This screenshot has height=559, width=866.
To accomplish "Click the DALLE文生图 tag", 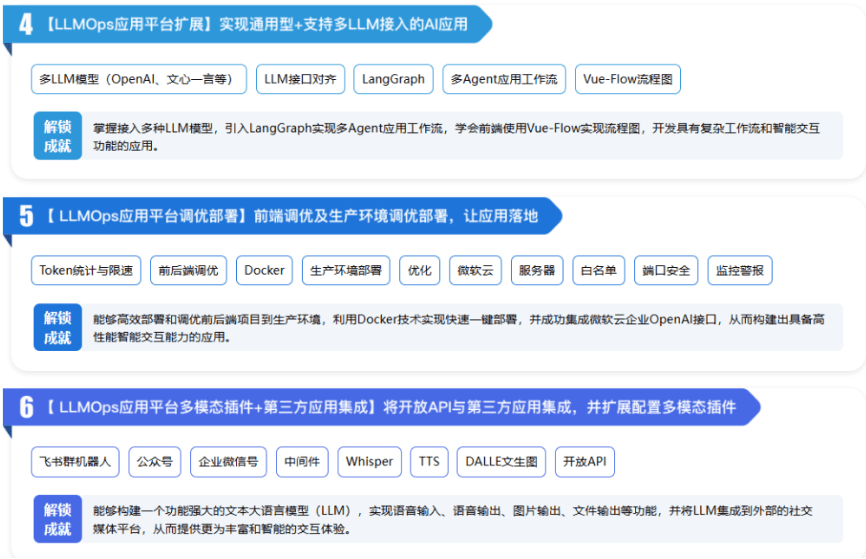I will [x=501, y=461].
